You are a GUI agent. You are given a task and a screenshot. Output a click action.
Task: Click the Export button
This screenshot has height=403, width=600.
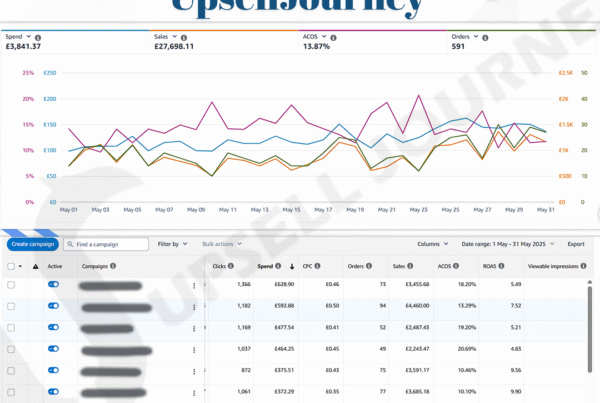point(576,244)
